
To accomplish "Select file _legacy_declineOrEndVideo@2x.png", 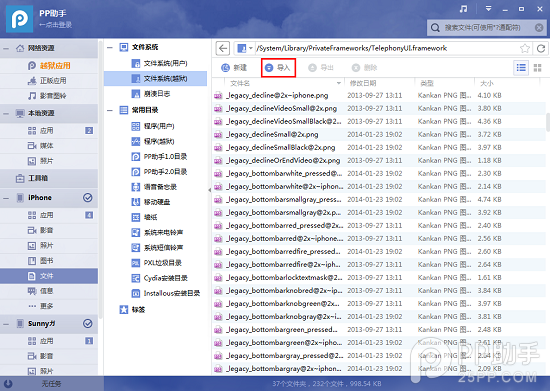I will click(283, 161).
